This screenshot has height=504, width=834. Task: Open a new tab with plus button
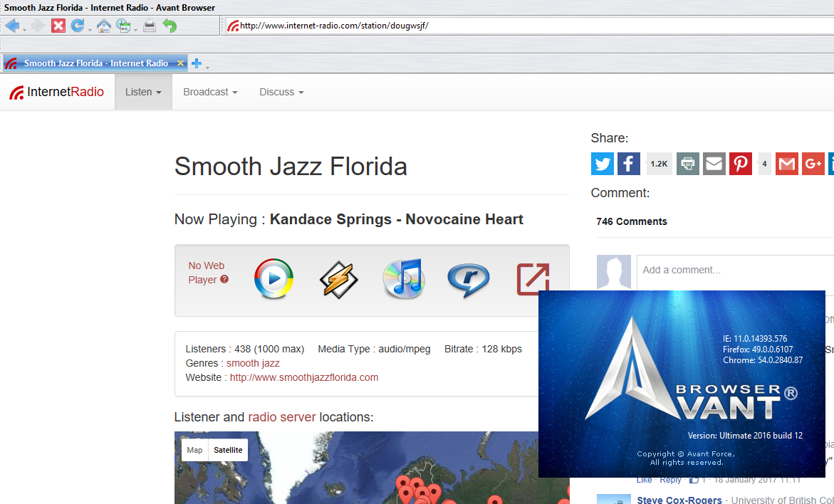(197, 63)
